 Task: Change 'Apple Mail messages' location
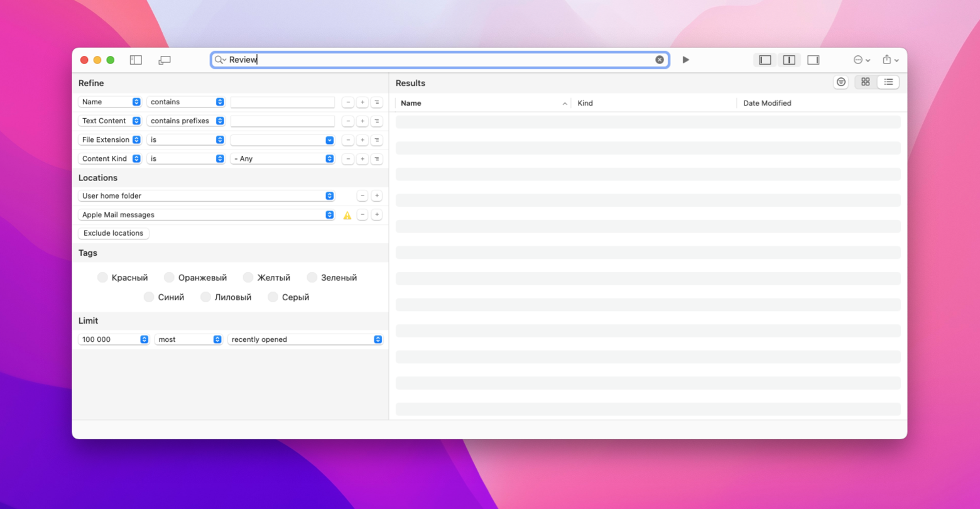(206, 214)
